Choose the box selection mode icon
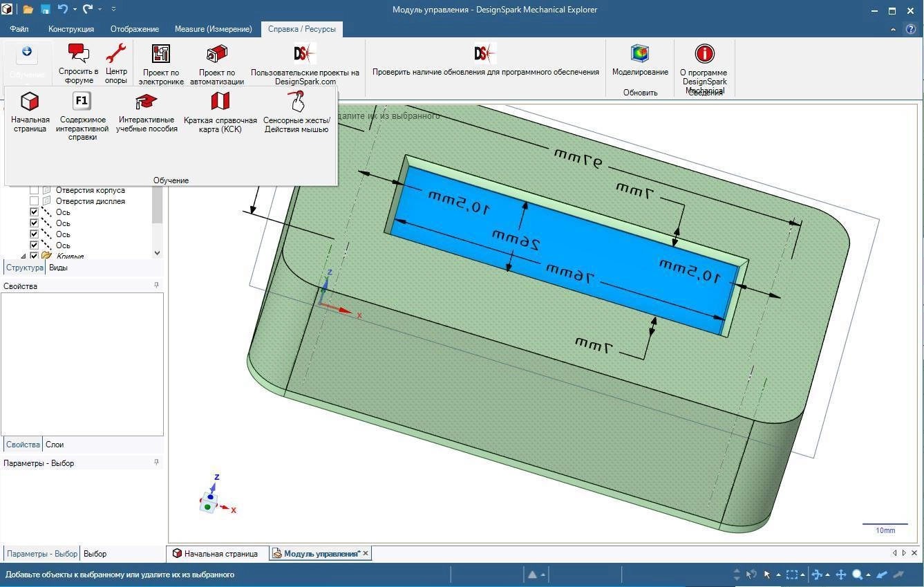 [x=792, y=575]
